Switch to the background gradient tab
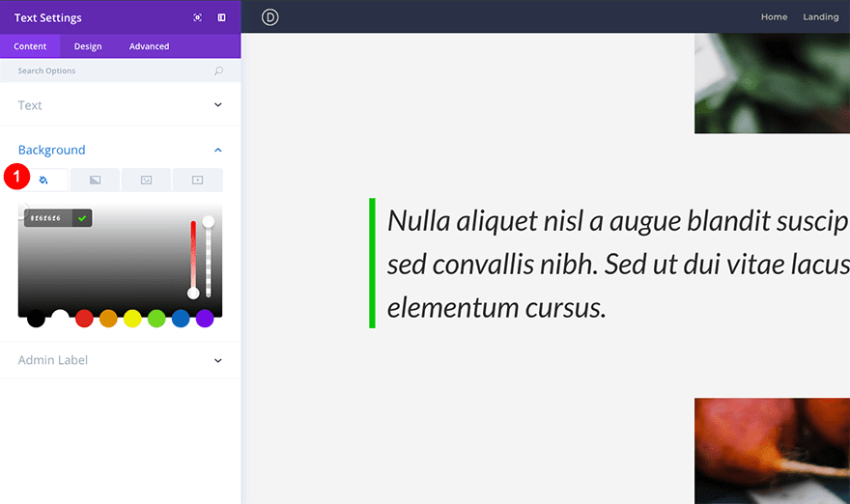 (x=95, y=180)
